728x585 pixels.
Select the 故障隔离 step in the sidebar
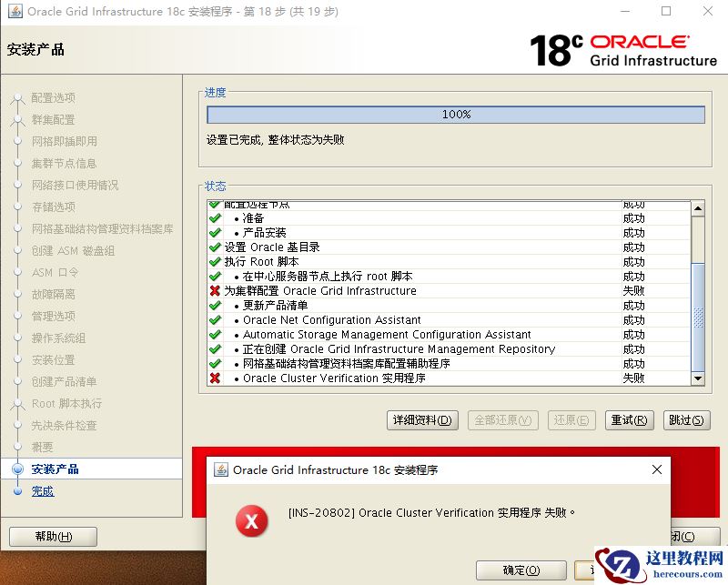tap(53, 295)
